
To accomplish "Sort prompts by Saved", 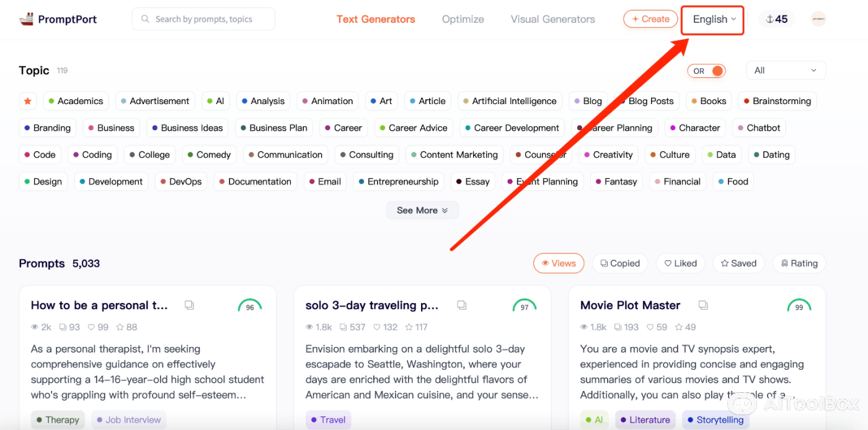I will pyautogui.click(x=738, y=263).
